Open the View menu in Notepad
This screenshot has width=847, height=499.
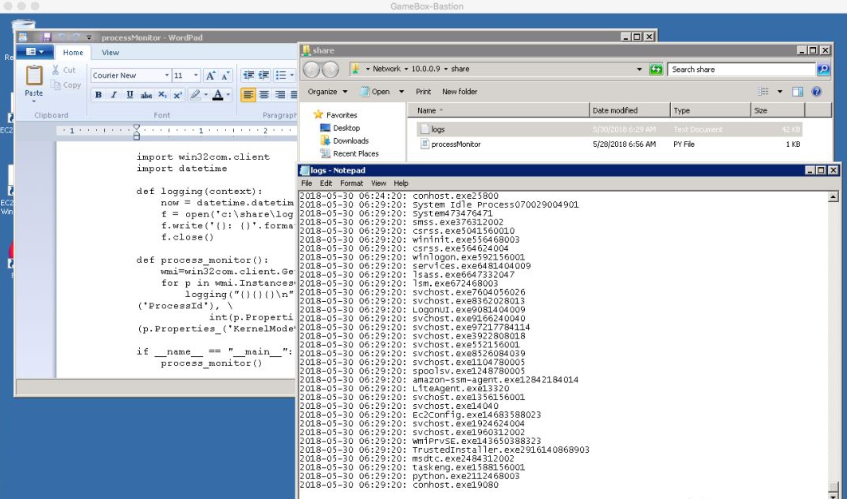click(379, 184)
